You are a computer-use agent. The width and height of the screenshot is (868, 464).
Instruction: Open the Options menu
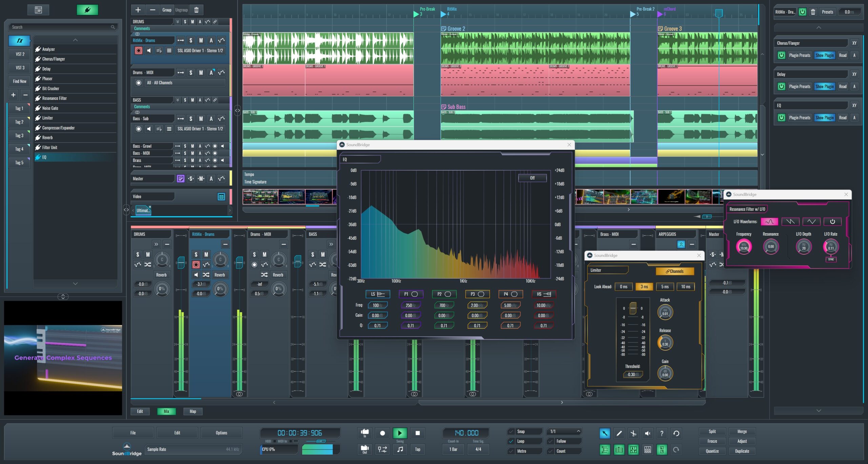[221, 432]
